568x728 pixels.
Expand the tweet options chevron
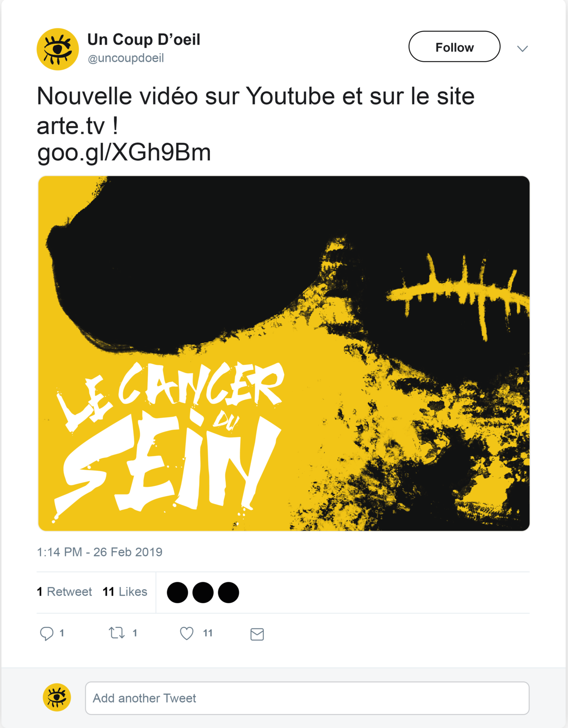point(522,48)
